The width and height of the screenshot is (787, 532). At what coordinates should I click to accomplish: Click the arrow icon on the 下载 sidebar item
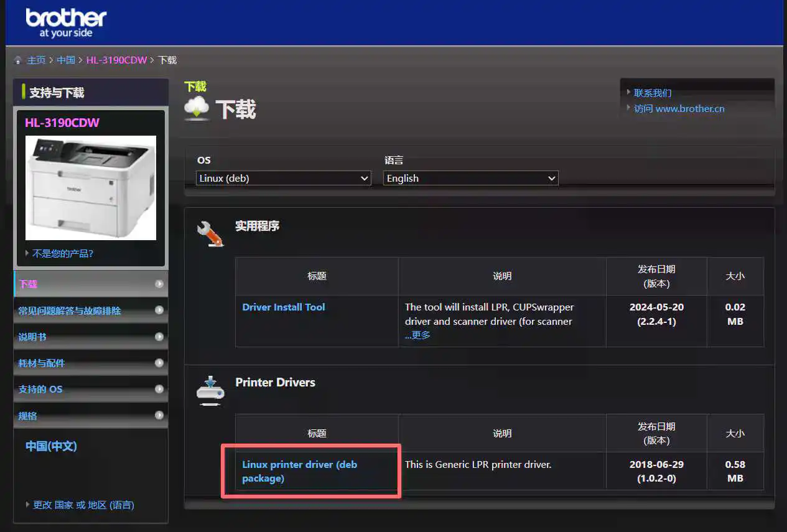tap(159, 284)
